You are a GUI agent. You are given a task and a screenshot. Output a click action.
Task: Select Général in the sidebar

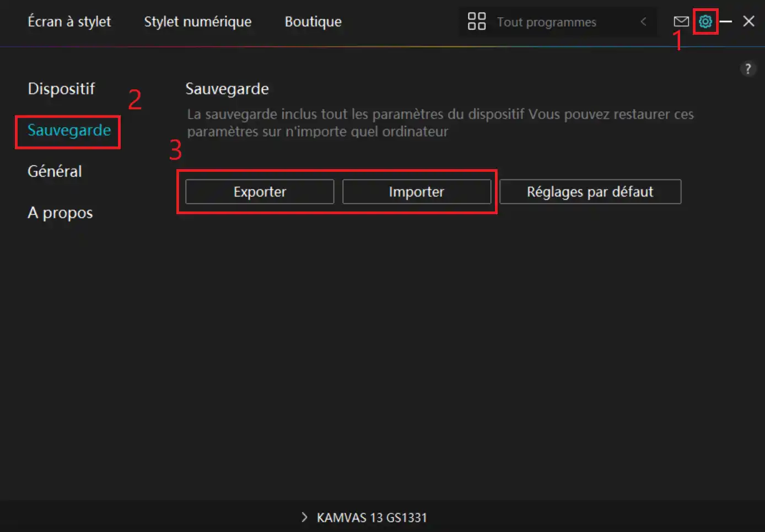pyautogui.click(x=55, y=171)
